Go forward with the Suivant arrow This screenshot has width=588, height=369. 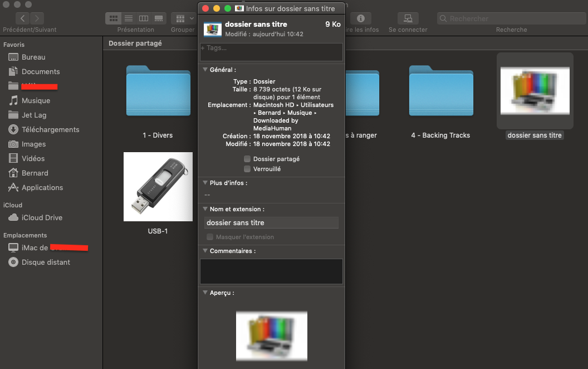pos(37,18)
